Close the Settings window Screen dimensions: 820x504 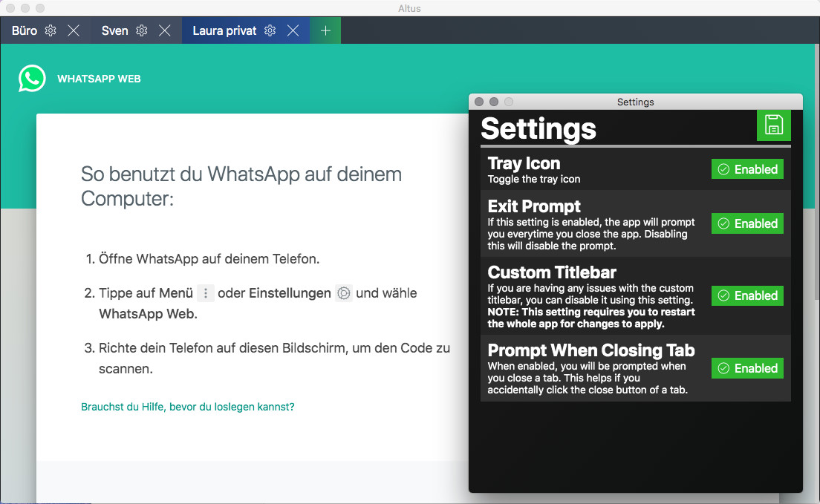pyautogui.click(x=478, y=102)
